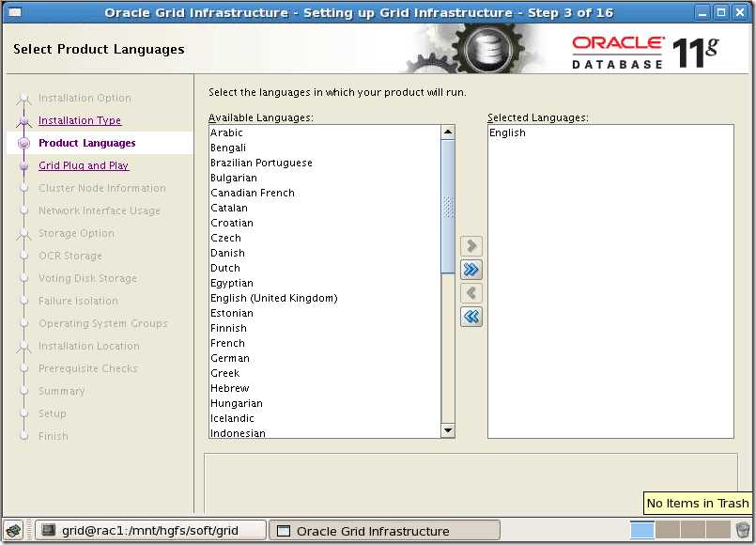Click the single right arrow add button
The width and height of the screenshot is (756, 545).
tap(471, 246)
